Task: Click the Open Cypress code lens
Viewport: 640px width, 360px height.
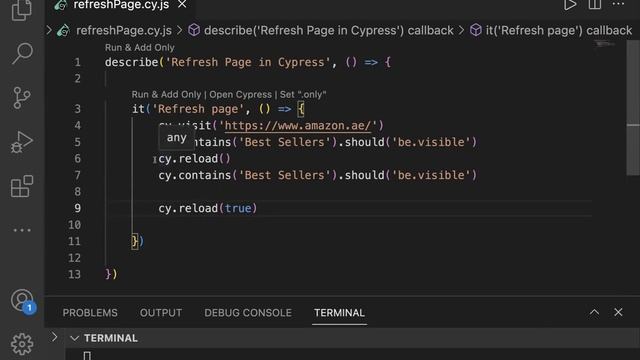Action: click(x=240, y=94)
